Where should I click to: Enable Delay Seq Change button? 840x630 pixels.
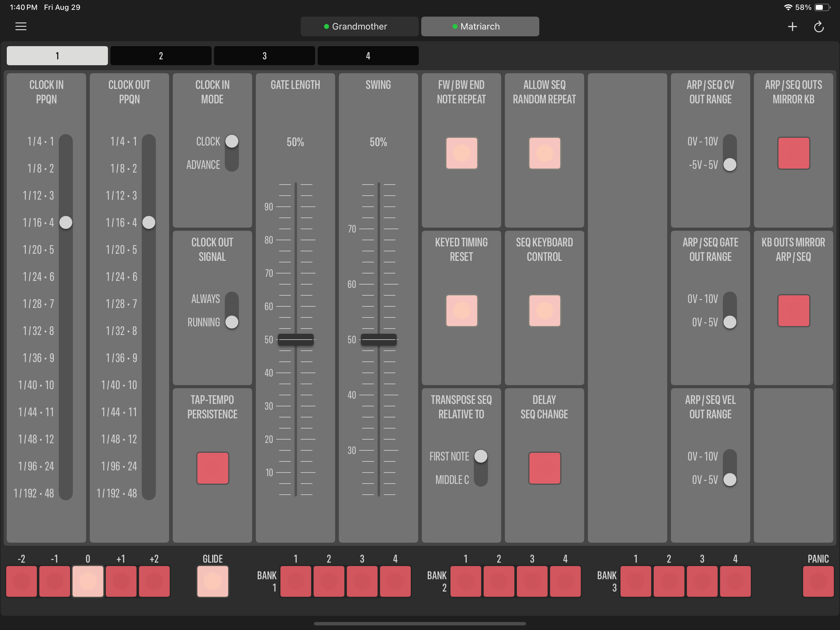(545, 468)
